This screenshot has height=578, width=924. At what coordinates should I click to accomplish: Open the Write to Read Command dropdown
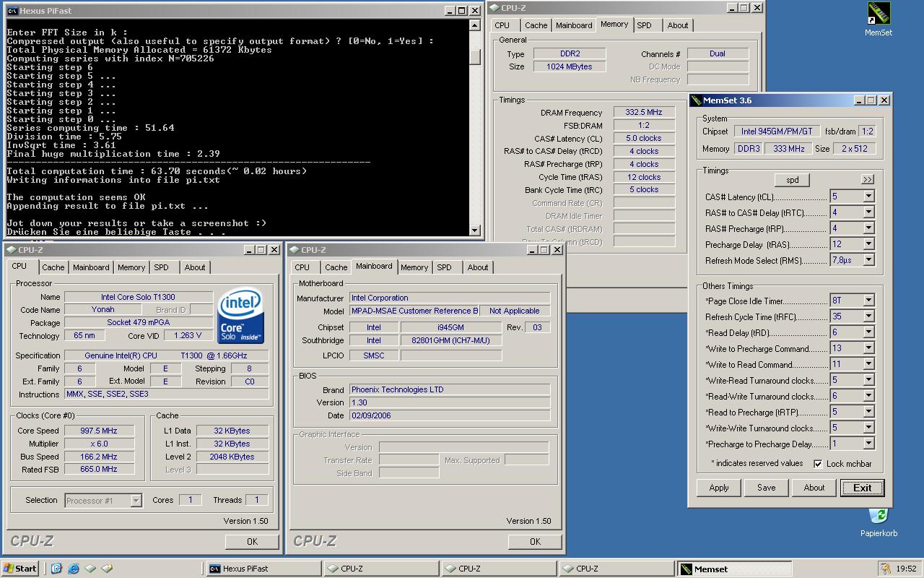click(868, 364)
